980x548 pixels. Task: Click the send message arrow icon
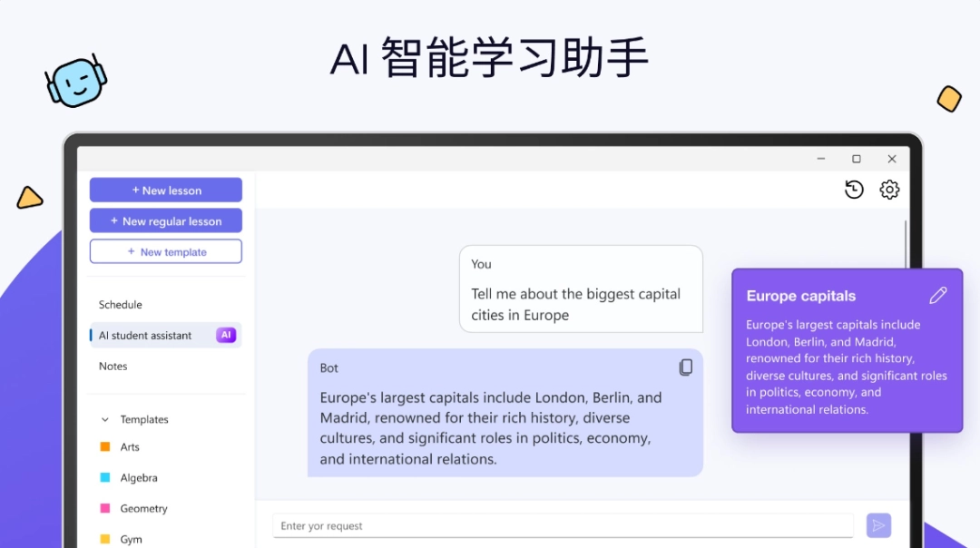878,525
